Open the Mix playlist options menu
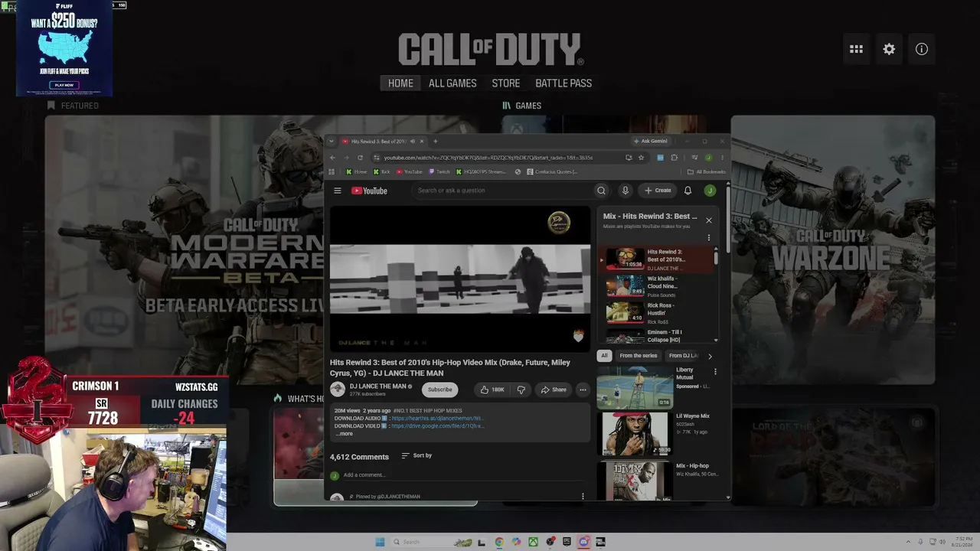The image size is (980, 551). [x=708, y=238]
